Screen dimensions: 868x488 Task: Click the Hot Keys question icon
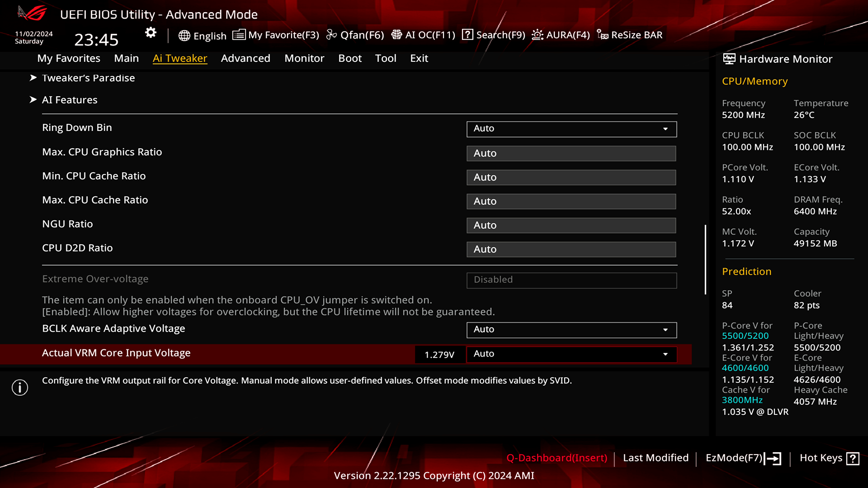(853, 459)
